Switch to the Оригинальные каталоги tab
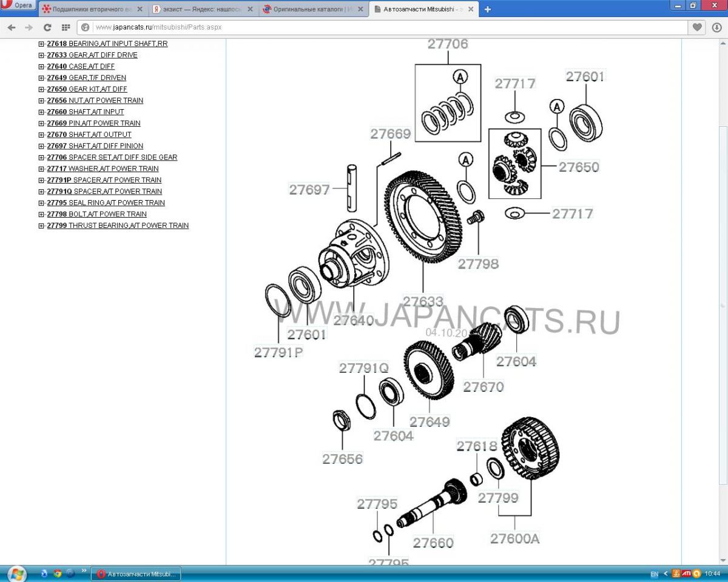The image size is (728, 582). 314,9
